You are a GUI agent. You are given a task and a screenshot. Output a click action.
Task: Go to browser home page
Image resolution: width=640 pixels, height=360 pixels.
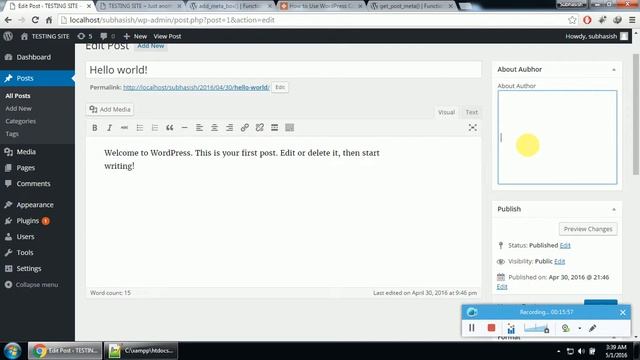[49, 20]
